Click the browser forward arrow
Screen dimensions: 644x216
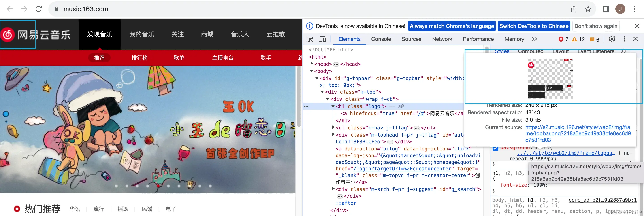coord(24,9)
